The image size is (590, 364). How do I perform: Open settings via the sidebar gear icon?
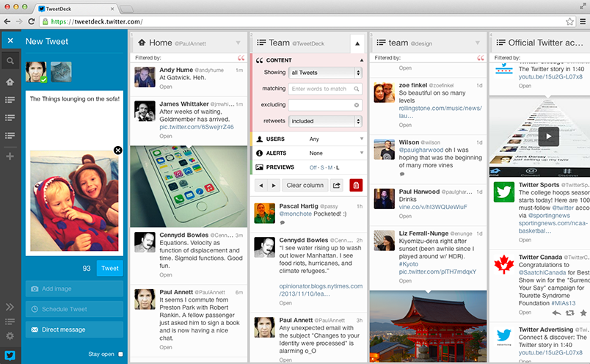[x=10, y=336]
